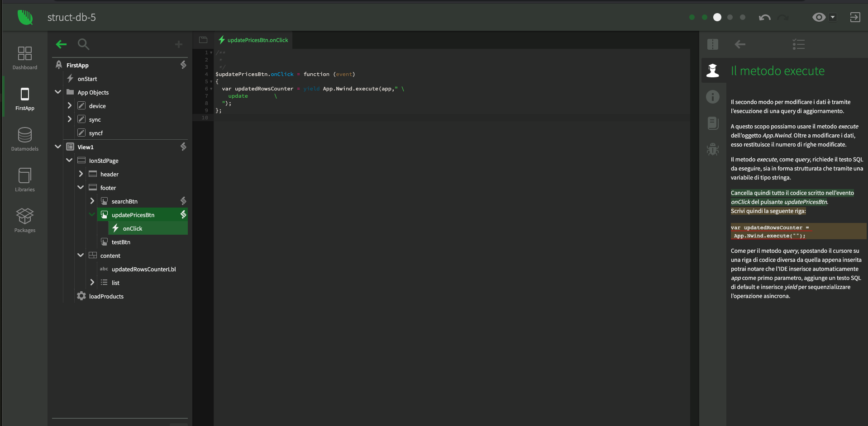Screen dimensions: 868x426
Task: Expand the header node
Action: click(81, 174)
